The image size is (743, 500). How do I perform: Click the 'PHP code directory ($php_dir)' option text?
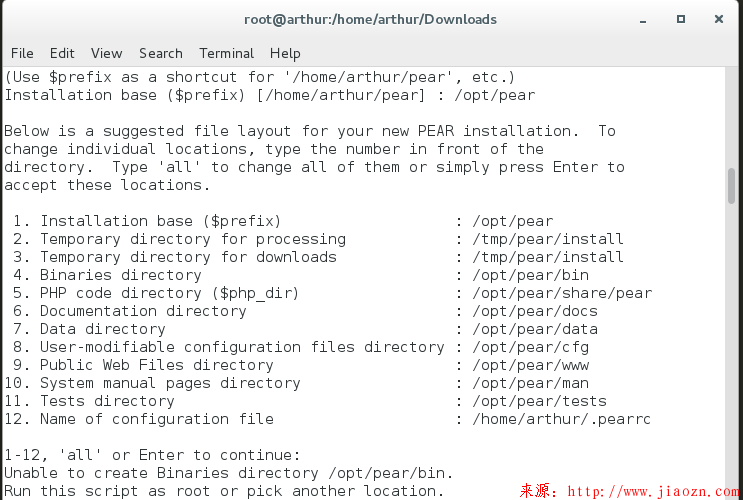tap(169, 293)
